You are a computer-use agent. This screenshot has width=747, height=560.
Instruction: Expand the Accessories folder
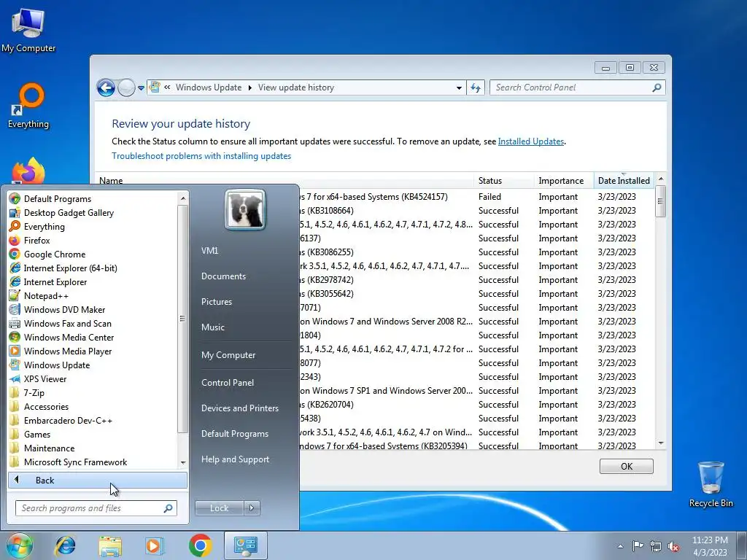[x=46, y=407]
